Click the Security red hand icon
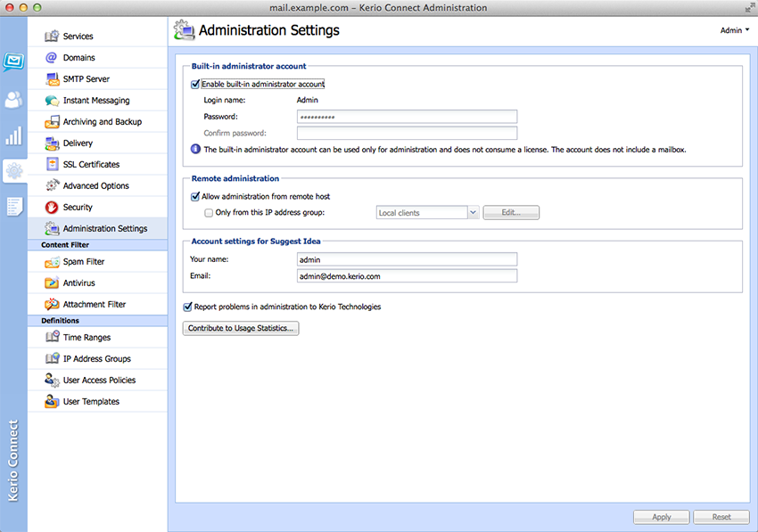This screenshot has width=758, height=532. click(x=52, y=208)
